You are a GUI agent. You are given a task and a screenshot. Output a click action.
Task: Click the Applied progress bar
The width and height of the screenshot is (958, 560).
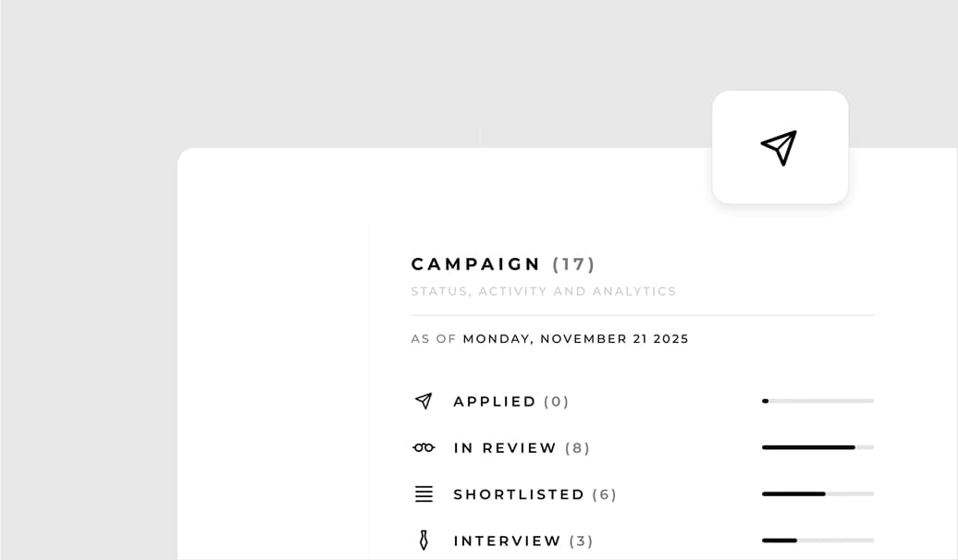click(x=817, y=401)
